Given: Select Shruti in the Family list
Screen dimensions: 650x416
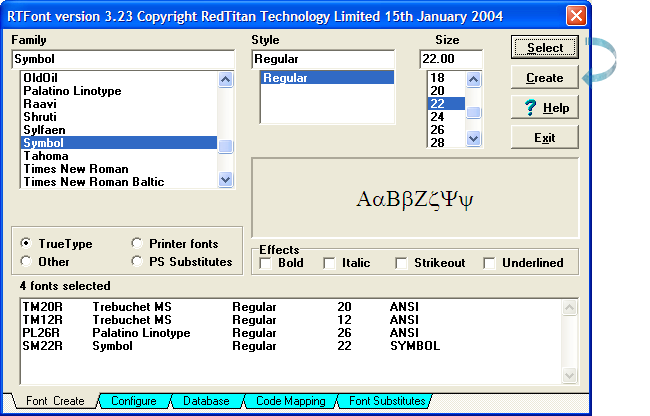Looking at the screenshot, I should 119,117.
